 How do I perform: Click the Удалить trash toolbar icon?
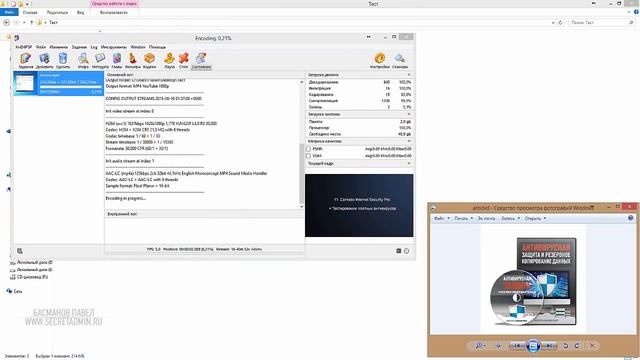pos(63,60)
